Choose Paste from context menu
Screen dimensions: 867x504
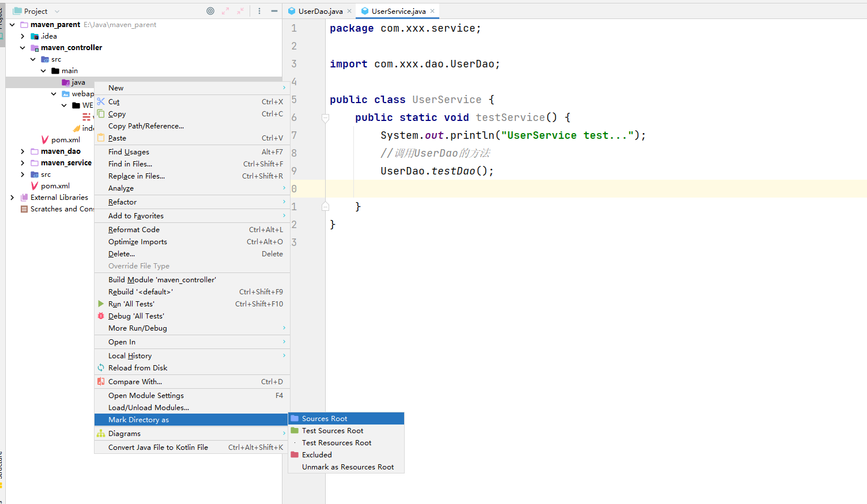192,138
